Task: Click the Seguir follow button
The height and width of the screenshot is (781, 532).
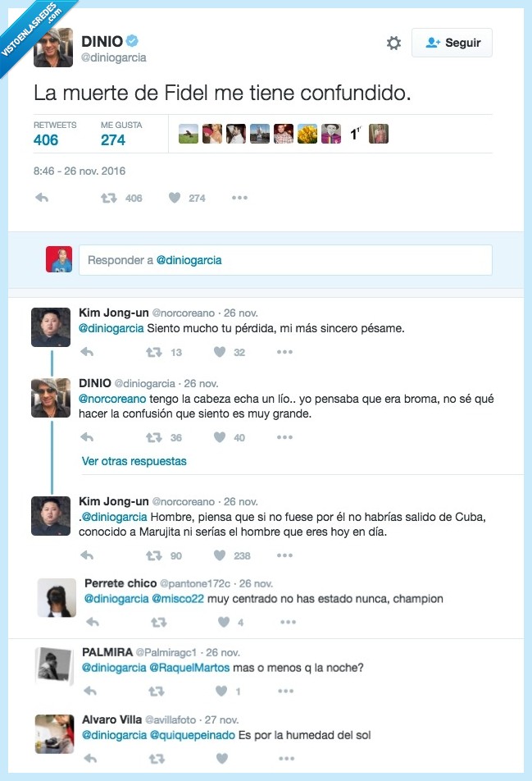Action: pyautogui.click(x=452, y=43)
